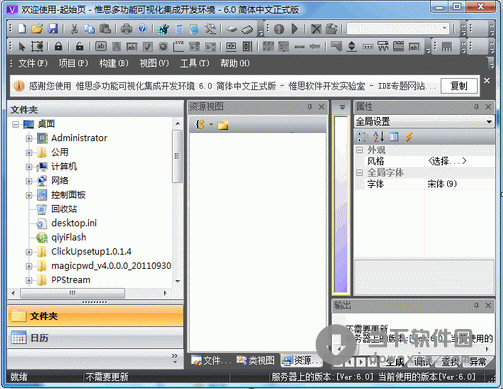Image resolution: width=503 pixels, height=389 pixels.
Task: Click the X stop build icon
Action: [316, 29]
